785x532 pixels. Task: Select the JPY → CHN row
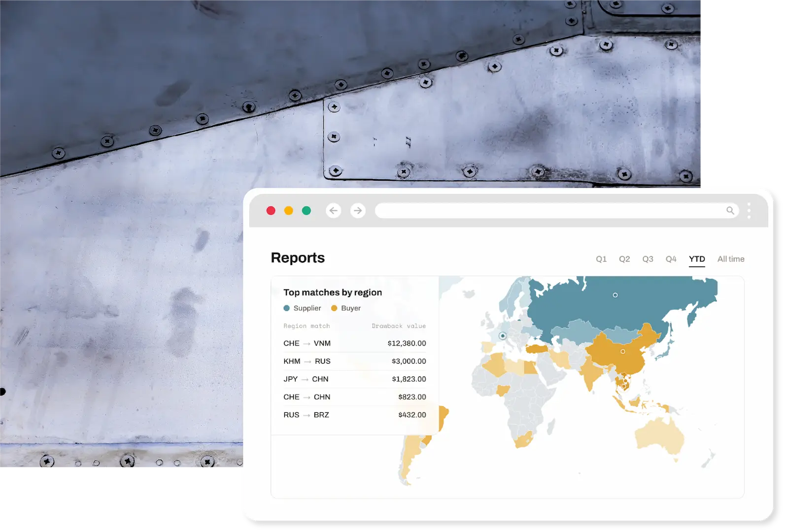click(x=355, y=379)
